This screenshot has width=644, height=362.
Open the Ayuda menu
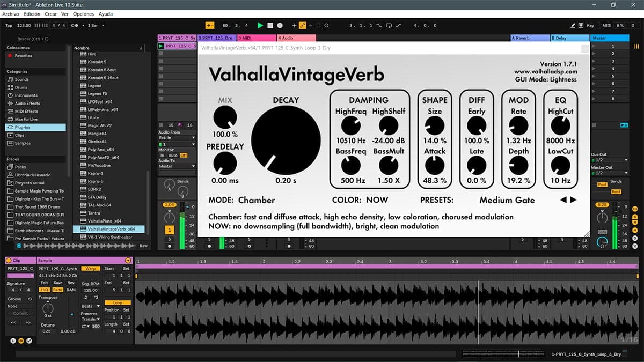106,14
